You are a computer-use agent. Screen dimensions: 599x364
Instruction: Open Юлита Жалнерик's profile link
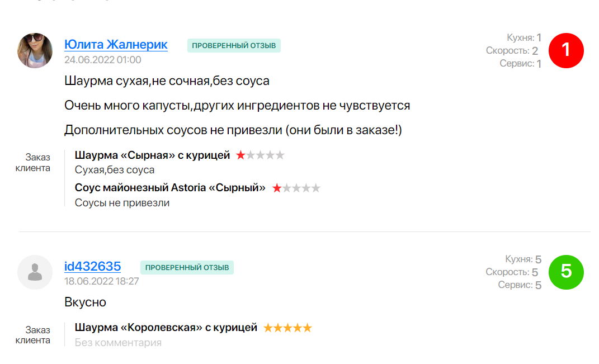tap(116, 45)
